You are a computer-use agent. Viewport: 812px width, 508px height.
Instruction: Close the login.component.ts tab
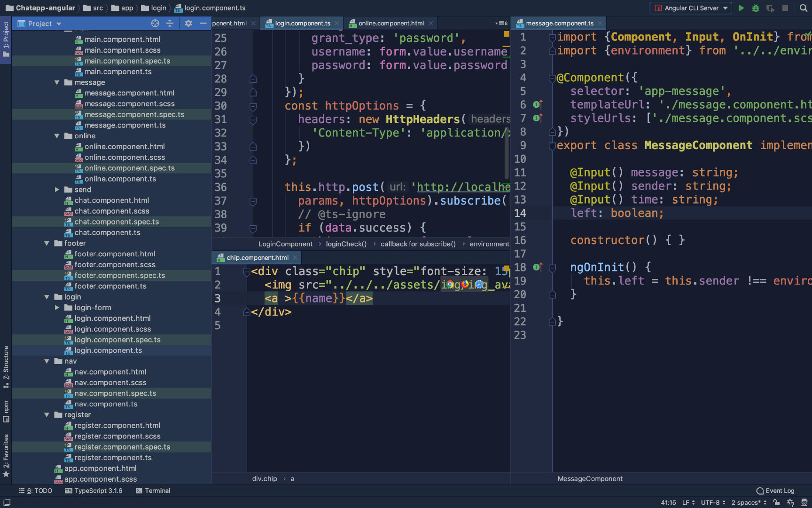[x=337, y=23]
